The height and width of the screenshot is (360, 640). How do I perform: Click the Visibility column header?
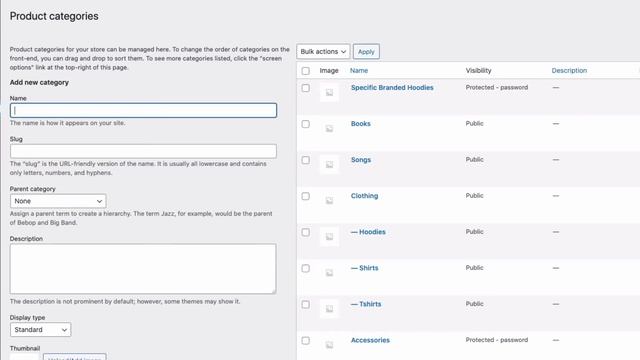tap(478, 70)
